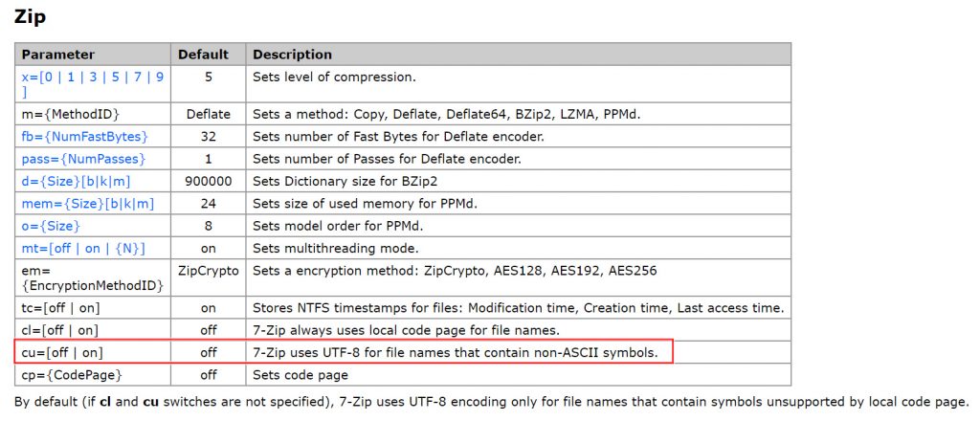This screenshot has width=980, height=421.
Task: Follow the pass={NumPasses} link
Action: (x=81, y=159)
